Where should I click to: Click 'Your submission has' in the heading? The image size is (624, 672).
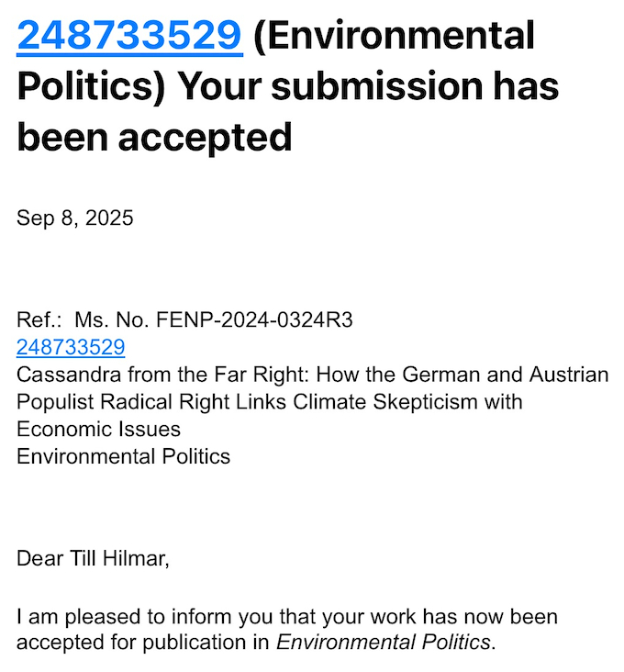pyautogui.click(x=367, y=86)
